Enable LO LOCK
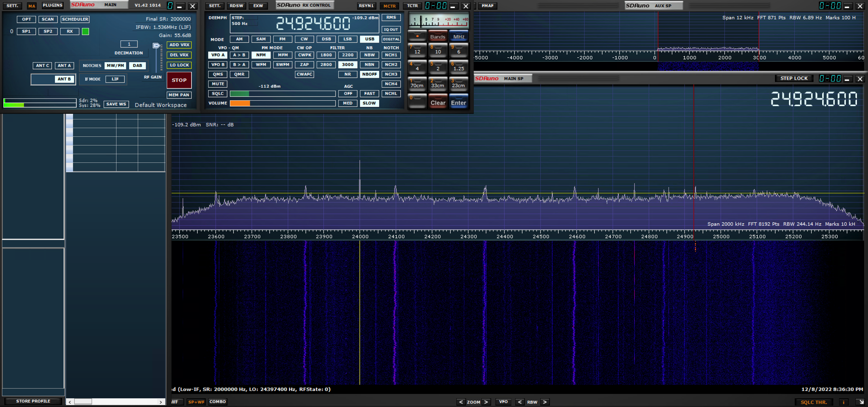This screenshot has height=407, width=868. pyautogui.click(x=179, y=65)
